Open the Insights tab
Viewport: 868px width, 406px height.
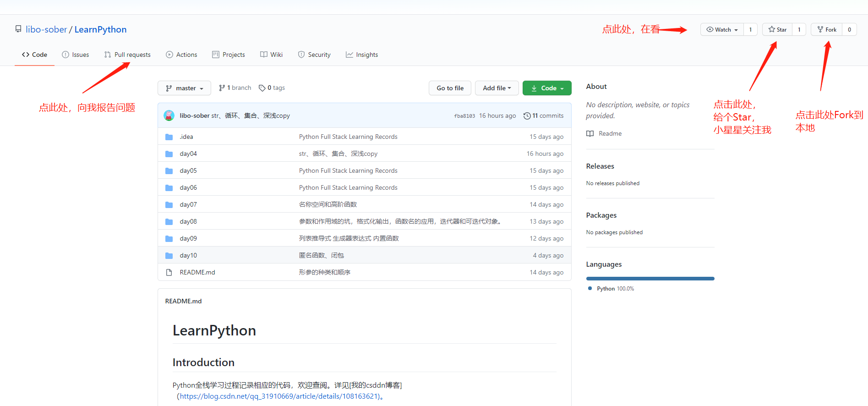362,55
